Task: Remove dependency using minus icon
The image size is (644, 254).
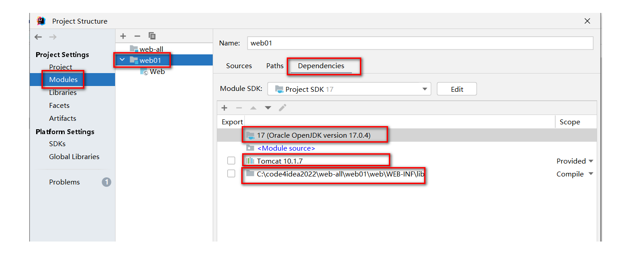Action: tap(239, 108)
